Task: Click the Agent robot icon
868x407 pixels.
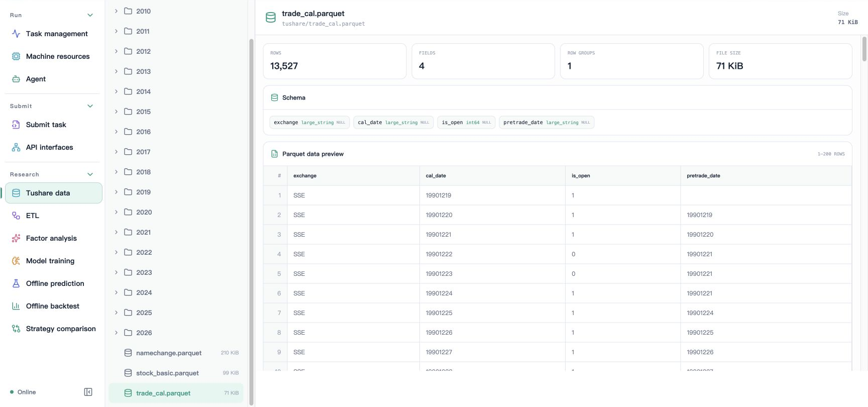Action: pyautogui.click(x=16, y=79)
